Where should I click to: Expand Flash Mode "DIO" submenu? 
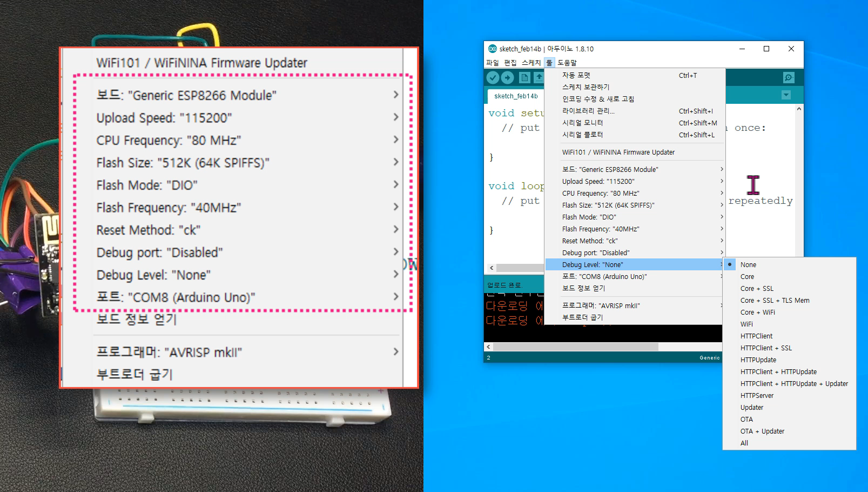(635, 217)
